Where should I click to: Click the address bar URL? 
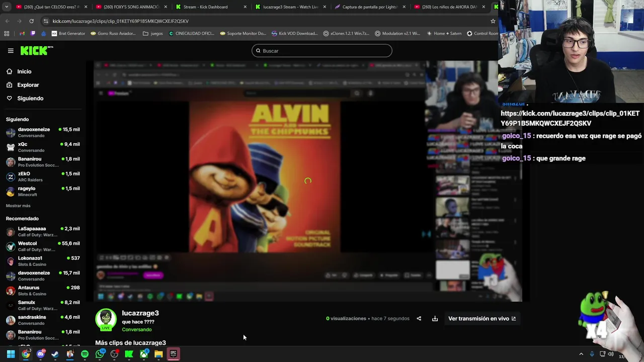120,21
